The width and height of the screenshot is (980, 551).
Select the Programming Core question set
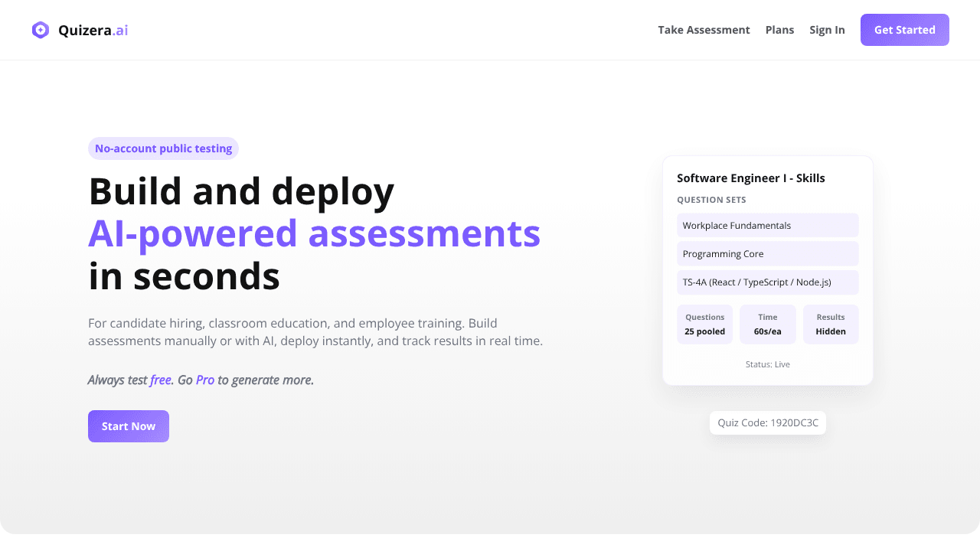pyautogui.click(x=768, y=254)
